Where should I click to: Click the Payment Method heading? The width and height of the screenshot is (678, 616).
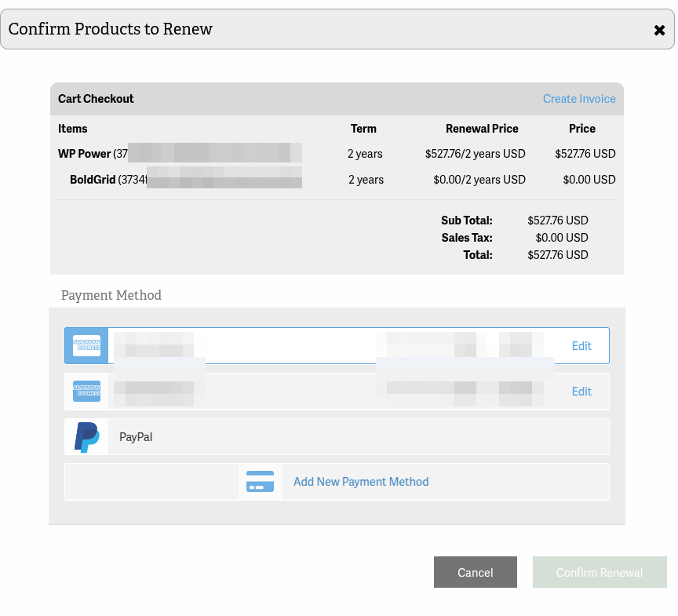click(111, 295)
